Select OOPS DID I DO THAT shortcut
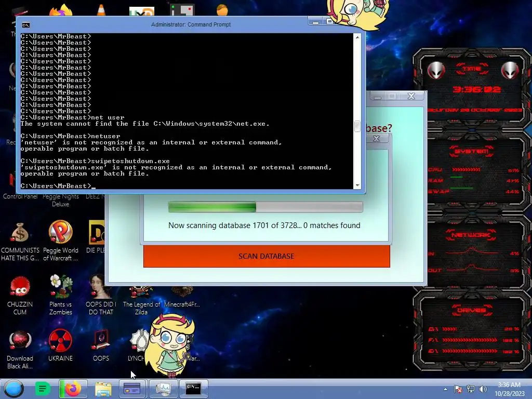Image resolution: width=532 pixels, height=399 pixels. coord(101,295)
